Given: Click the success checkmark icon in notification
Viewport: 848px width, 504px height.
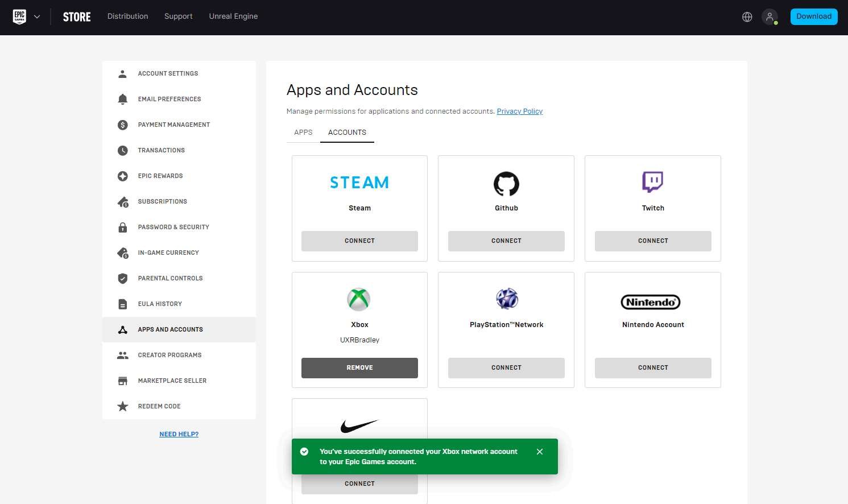Looking at the screenshot, I should (304, 452).
